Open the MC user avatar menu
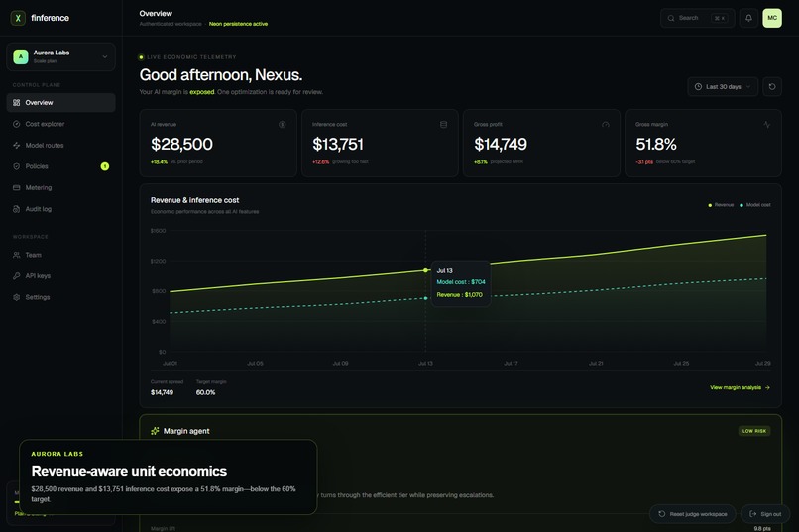The image size is (799, 532). pyautogui.click(x=772, y=18)
